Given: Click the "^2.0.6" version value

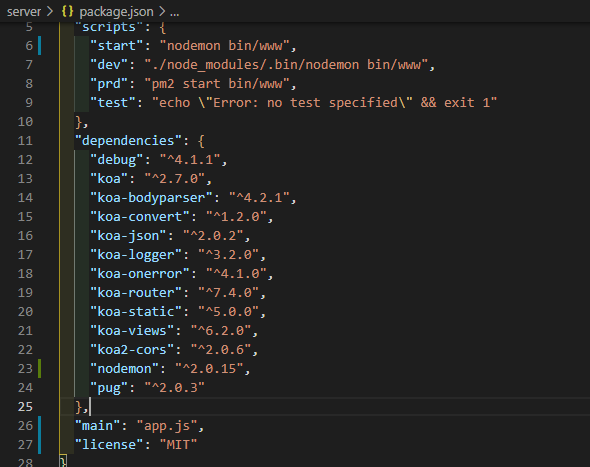Looking at the screenshot, I should pyautogui.click(x=220, y=350).
